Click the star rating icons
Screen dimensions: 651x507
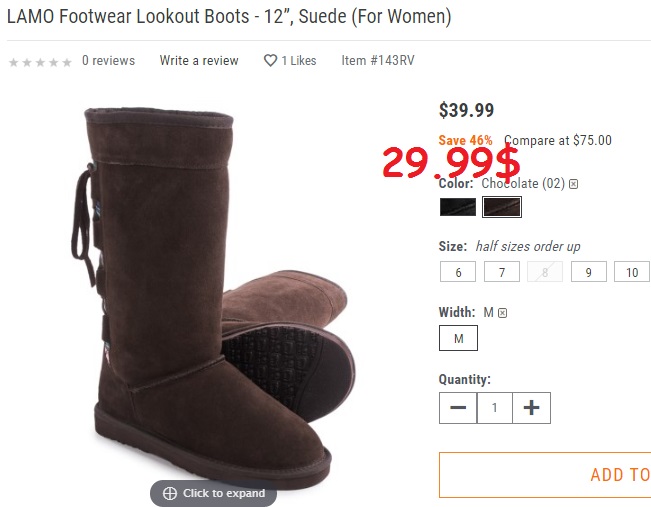(40, 62)
